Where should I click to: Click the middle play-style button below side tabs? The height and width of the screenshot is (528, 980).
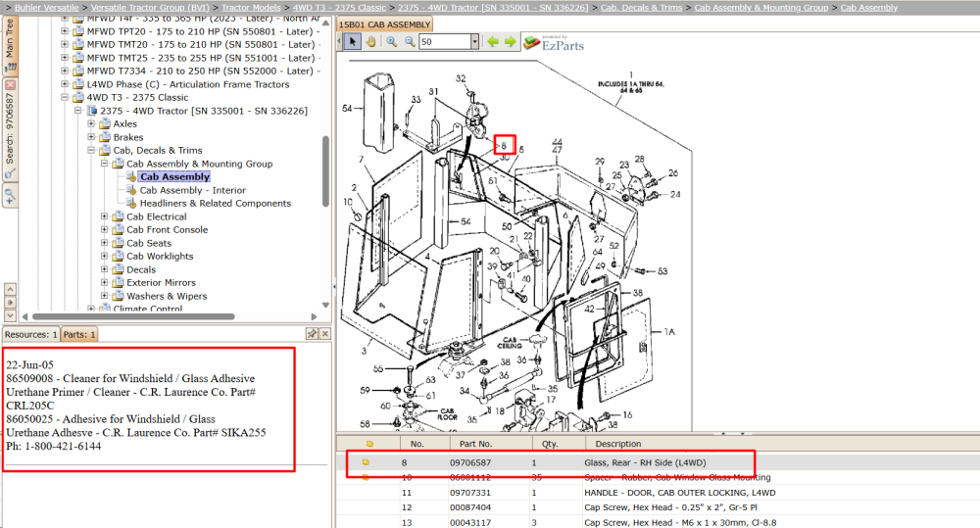click(x=10, y=303)
